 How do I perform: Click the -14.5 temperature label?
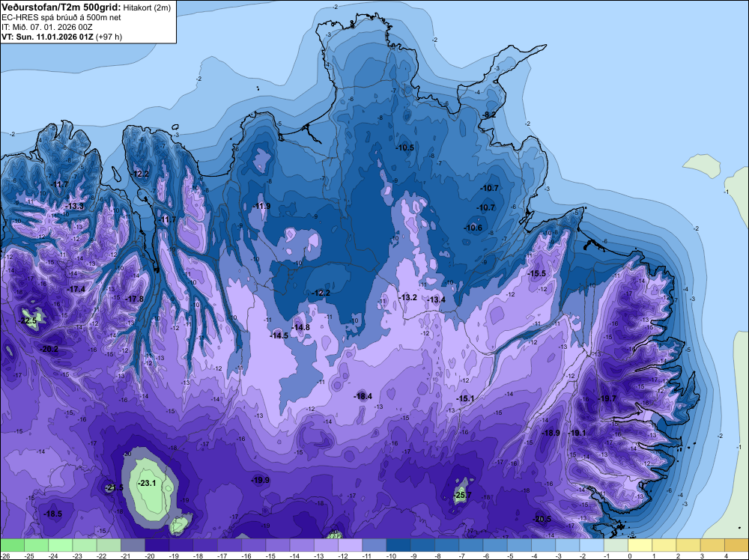[279, 335]
